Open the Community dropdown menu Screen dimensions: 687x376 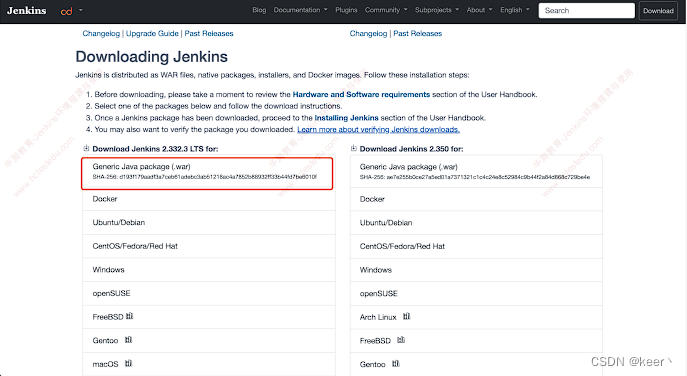(x=386, y=10)
